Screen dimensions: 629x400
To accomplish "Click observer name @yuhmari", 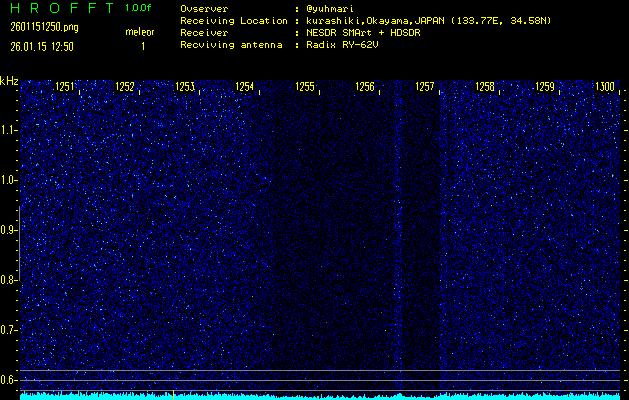I will (330, 9).
